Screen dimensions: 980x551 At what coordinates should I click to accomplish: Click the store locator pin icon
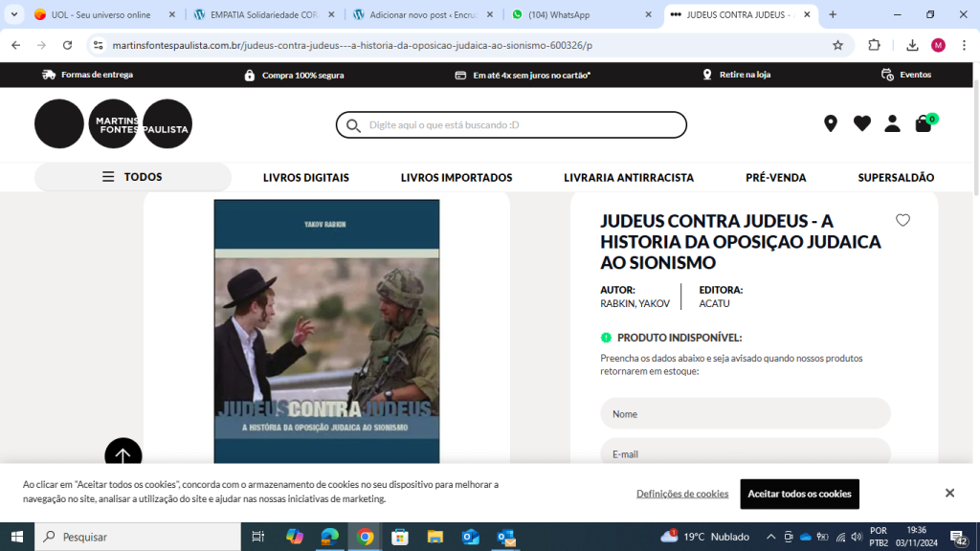[x=830, y=123]
